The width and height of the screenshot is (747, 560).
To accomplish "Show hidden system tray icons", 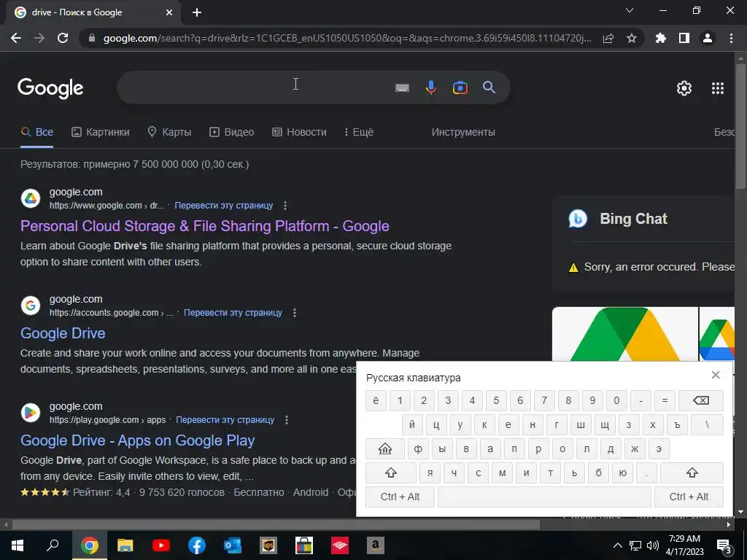I will [617, 545].
